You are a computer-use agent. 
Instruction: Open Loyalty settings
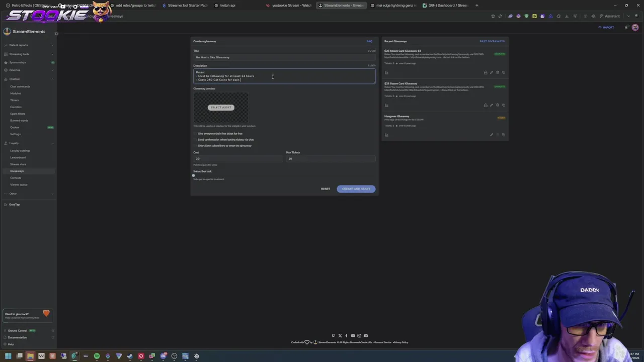click(x=20, y=151)
